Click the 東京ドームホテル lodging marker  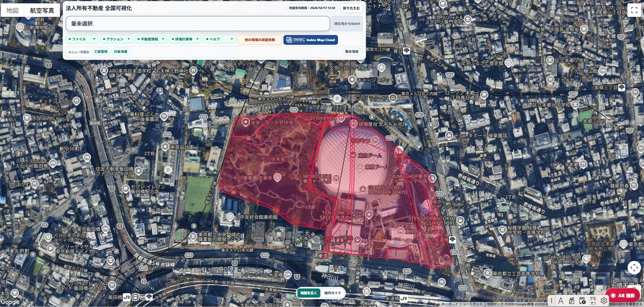[x=400, y=231]
